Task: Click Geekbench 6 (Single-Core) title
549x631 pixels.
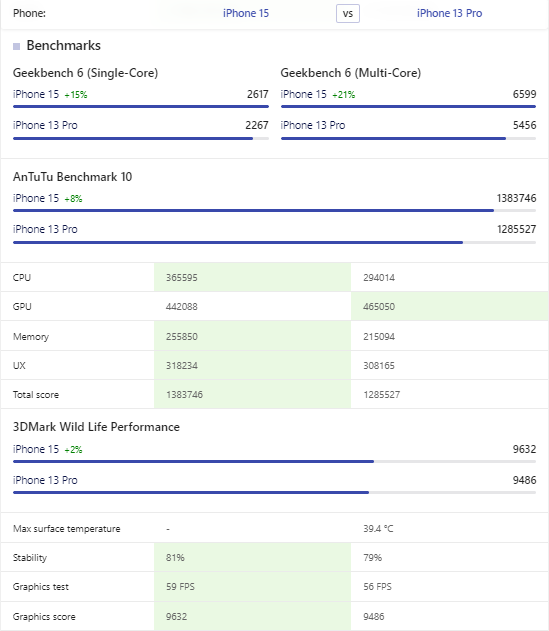Action: click(x=85, y=73)
